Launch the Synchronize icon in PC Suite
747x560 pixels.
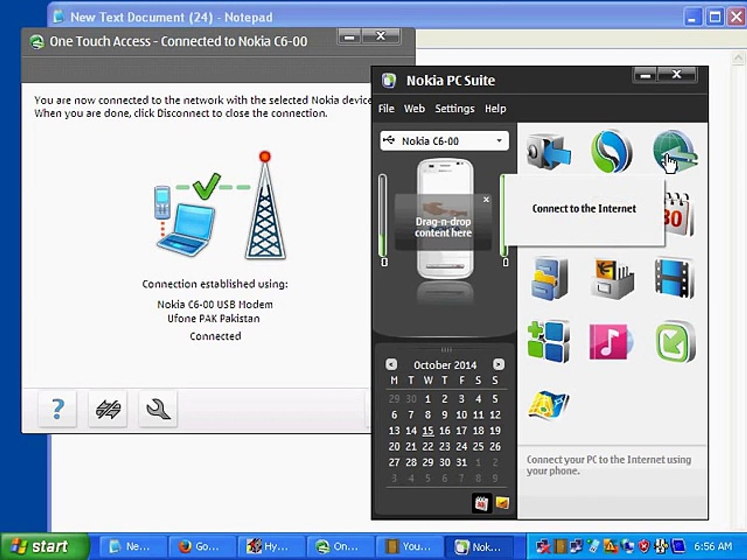tap(612, 151)
